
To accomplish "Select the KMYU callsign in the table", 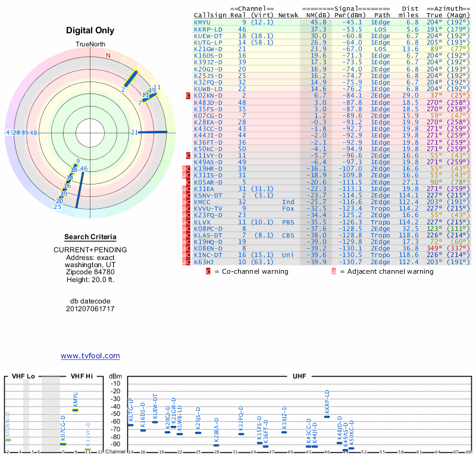I will [x=202, y=22].
